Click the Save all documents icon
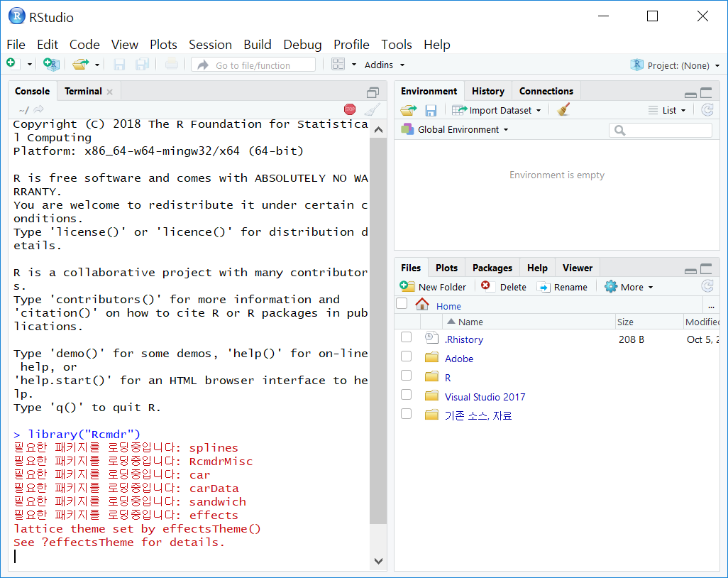Viewport: 728px width, 578px height. tap(142, 64)
